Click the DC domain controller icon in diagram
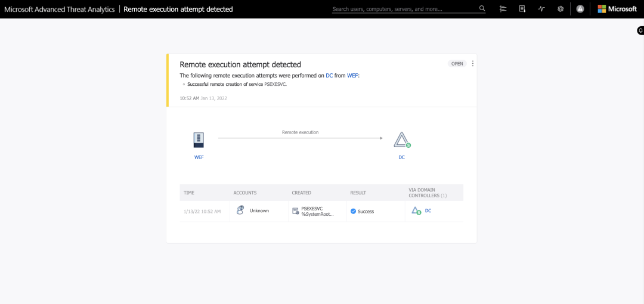 coord(401,139)
